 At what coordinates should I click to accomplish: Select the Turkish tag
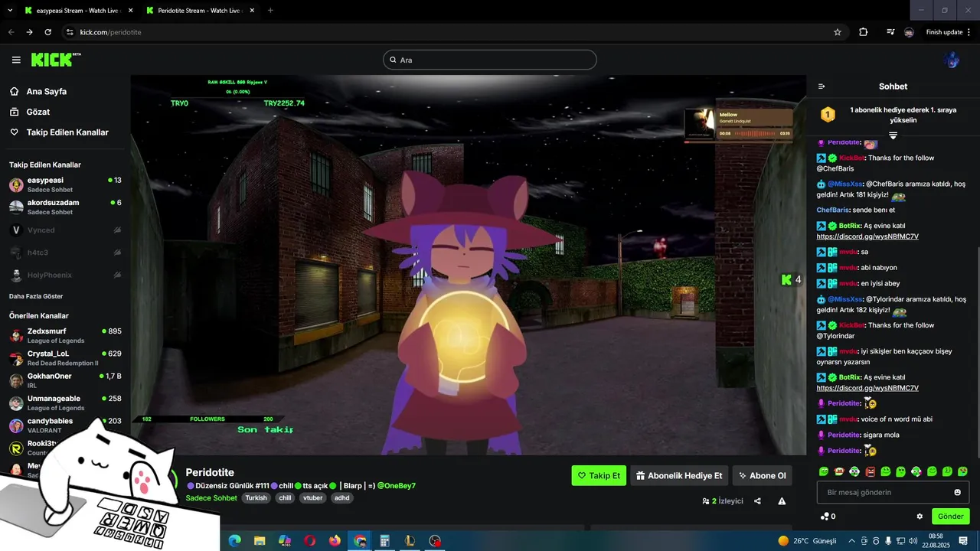pyautogui.click(x=256, y=497)
